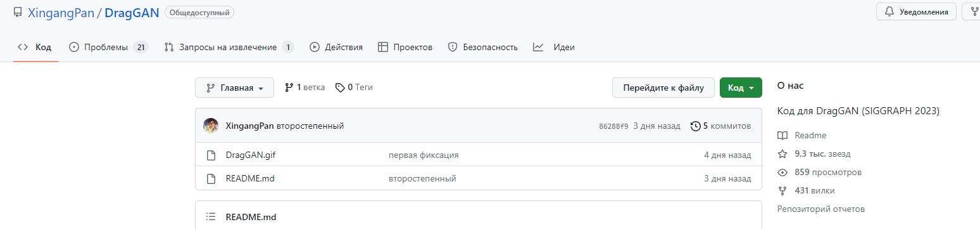
Task: Click the description Код для DragGAN (SIGGRAPH 2023)
Action: 858,110
